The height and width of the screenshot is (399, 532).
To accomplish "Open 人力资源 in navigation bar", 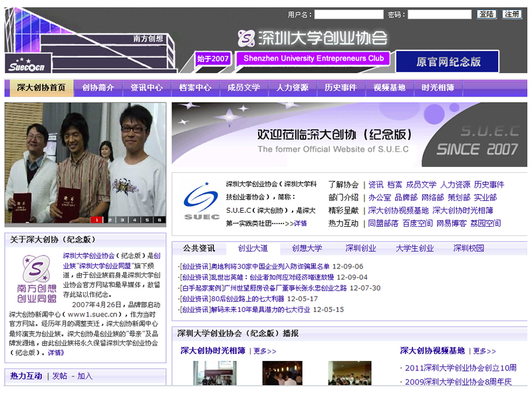I will pos(292,88).
